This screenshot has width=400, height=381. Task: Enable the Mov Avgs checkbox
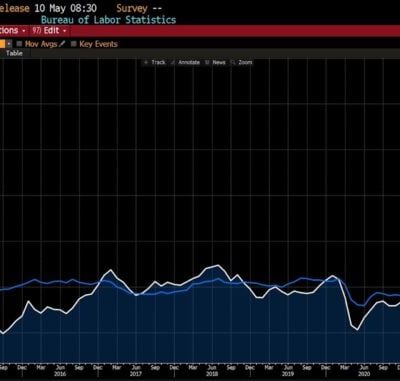[19, 44]
